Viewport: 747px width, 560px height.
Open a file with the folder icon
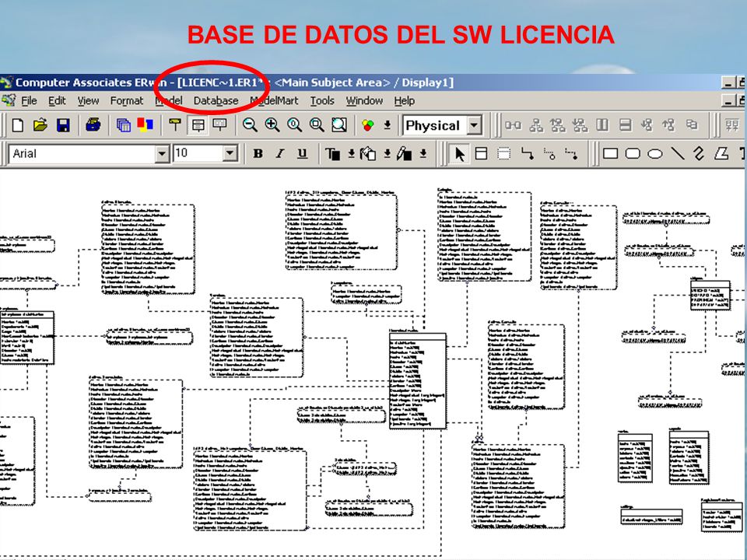40,125
